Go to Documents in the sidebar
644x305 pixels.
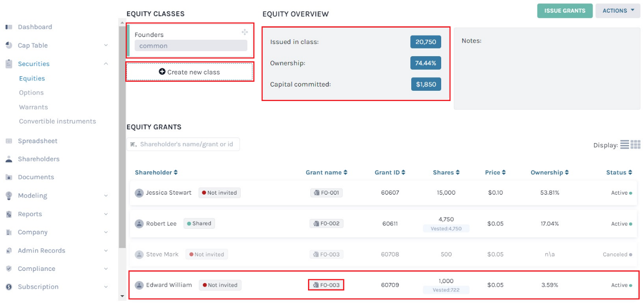pyautogui.click(x=36, y=177)
